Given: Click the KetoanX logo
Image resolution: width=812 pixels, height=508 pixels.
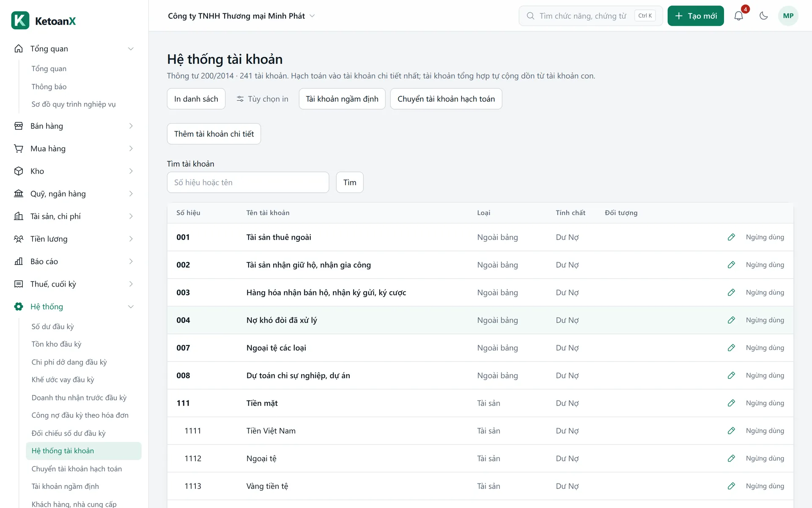Looking at the screenshot, I should pos(44,20).
